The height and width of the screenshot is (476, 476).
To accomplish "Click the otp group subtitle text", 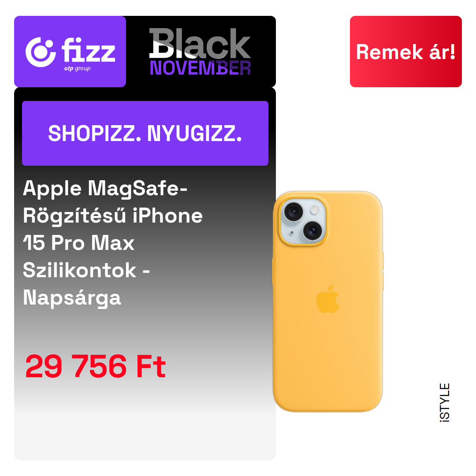I will pyautogui.click(x=77, y=69).
